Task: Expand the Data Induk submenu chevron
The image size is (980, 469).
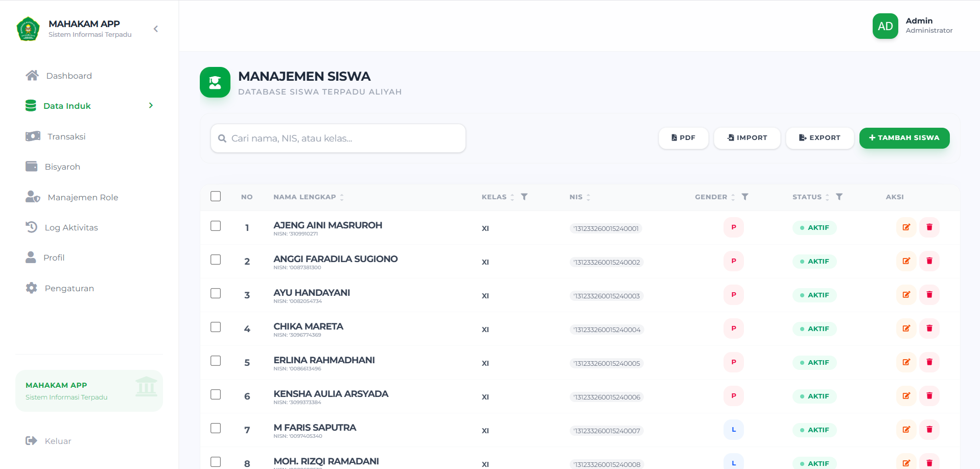Action: click(x=151, y=106)
